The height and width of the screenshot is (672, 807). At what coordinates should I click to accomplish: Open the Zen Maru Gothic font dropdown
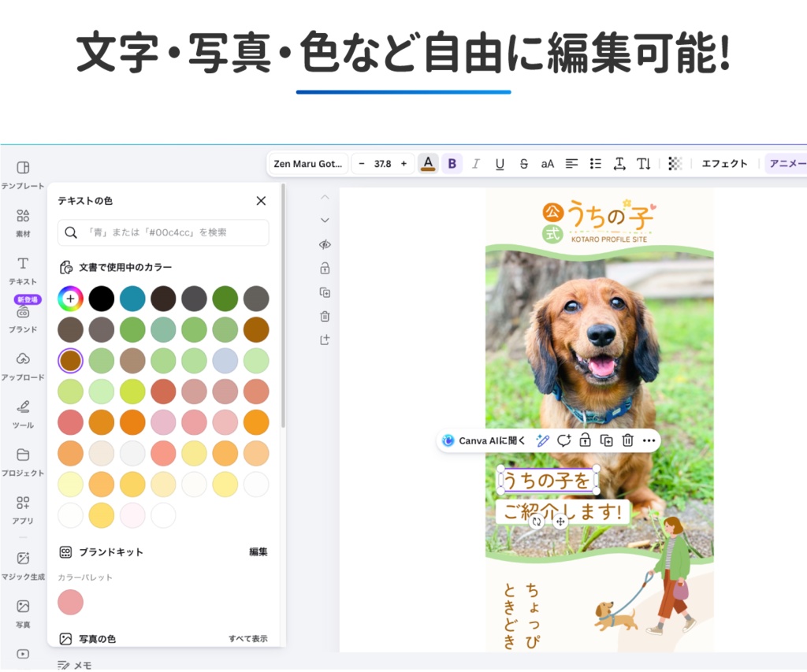[307, 163]
